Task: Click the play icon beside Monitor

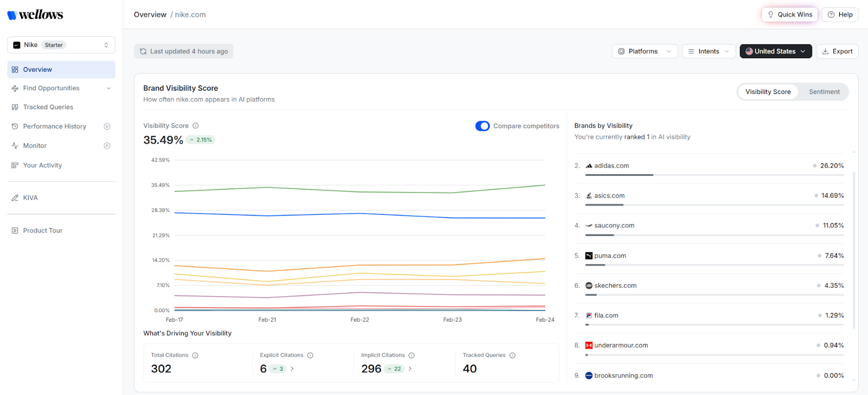Action: pos(107,146)
